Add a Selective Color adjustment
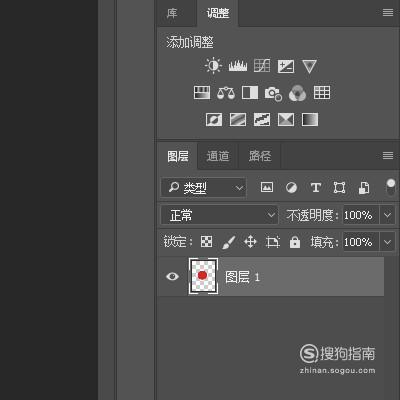Viewport: 400px width, 400px height. click(286, 119)
